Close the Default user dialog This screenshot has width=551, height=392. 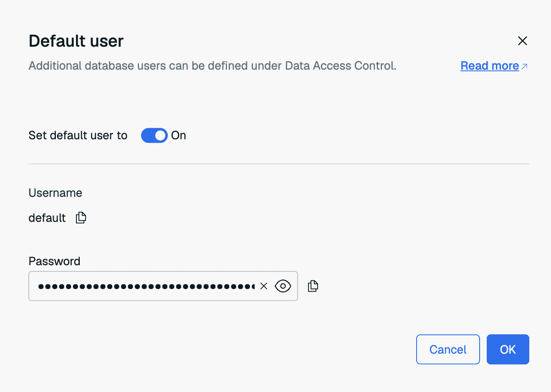point(523,41)
